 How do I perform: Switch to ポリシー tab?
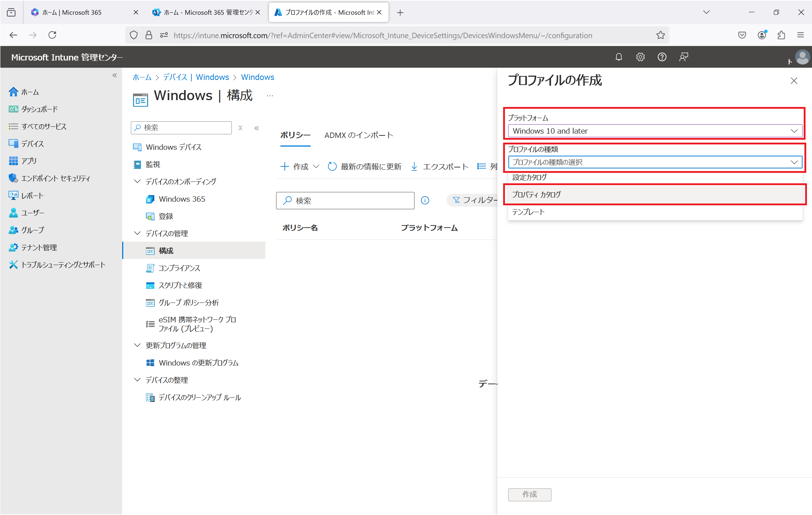coord(295,135)
